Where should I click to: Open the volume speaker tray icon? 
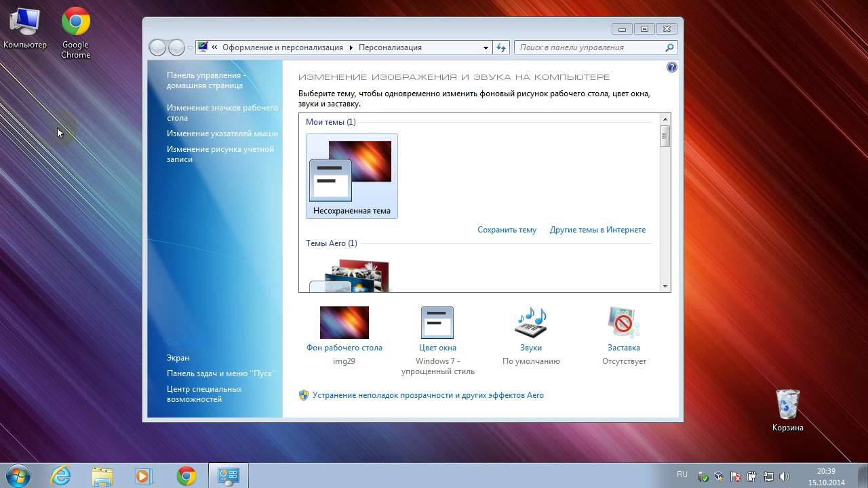click(x=785, y=476)
